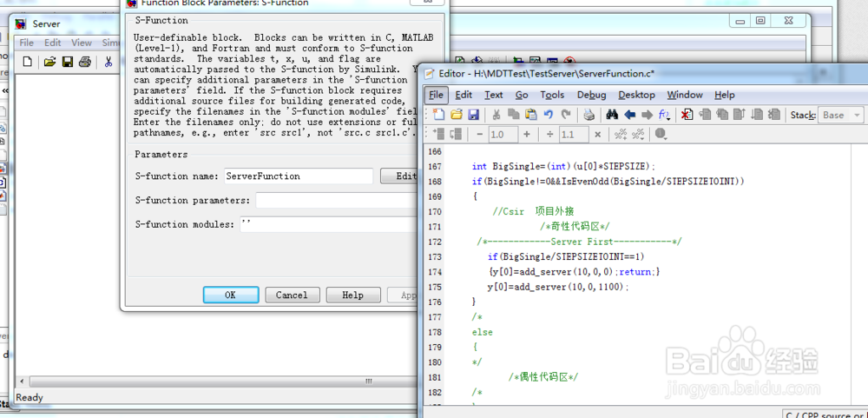Image resolution: width=868 pixels, height=418 pixels.
Task: Click the multiply button in cell toolbar
Action: 597,134
